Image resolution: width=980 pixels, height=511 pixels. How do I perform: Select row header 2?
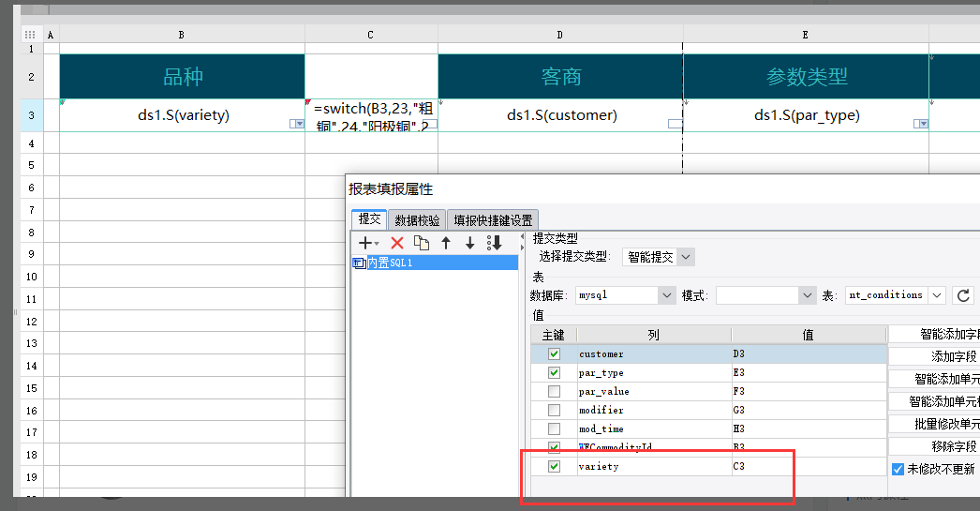[31, 76]
